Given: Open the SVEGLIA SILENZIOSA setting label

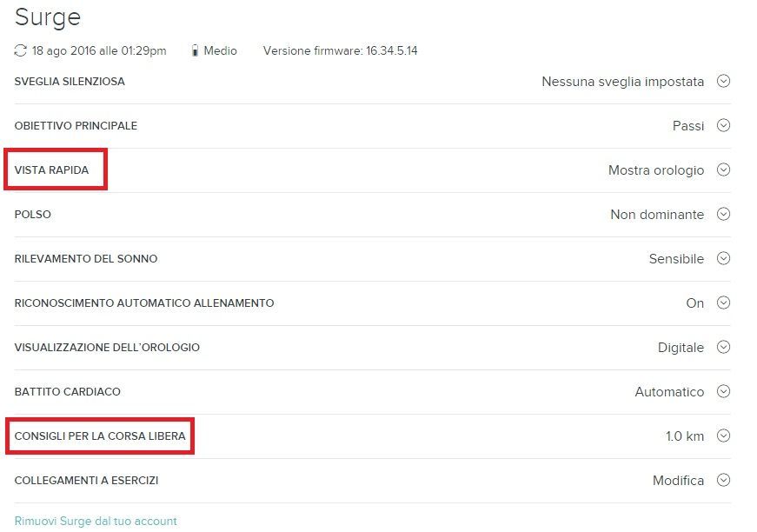Looking at the screenshot, I should click(x=70, y=82).
